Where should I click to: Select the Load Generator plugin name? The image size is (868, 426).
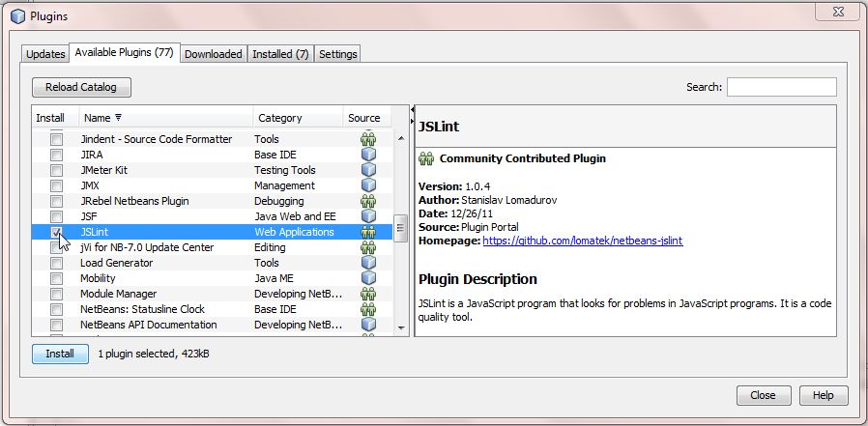116,263
